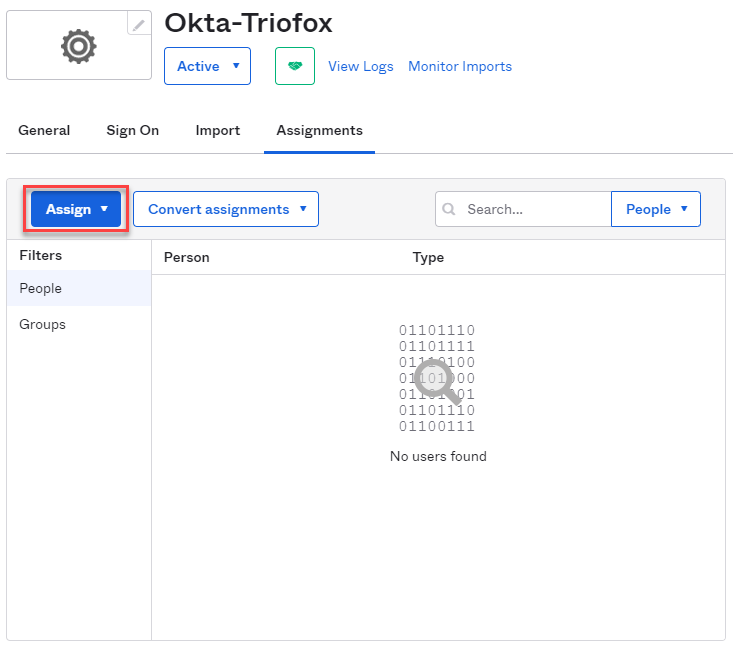733x649 pixels.
Task: Click the No users found message
Action: [438, 456]
